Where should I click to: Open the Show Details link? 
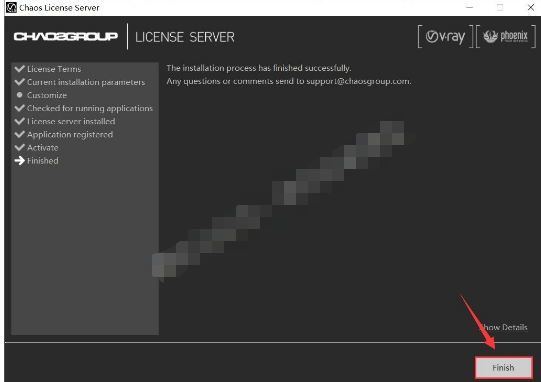coord(503,327)
